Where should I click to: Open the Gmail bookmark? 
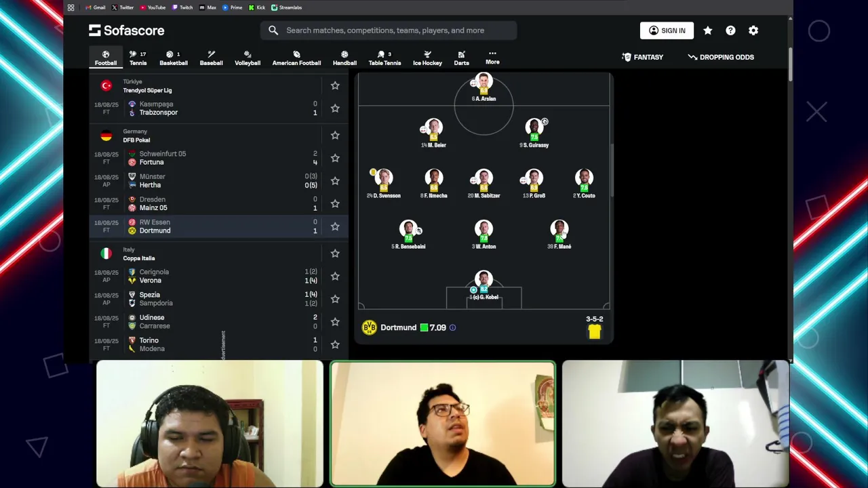(x=95, y=7)
